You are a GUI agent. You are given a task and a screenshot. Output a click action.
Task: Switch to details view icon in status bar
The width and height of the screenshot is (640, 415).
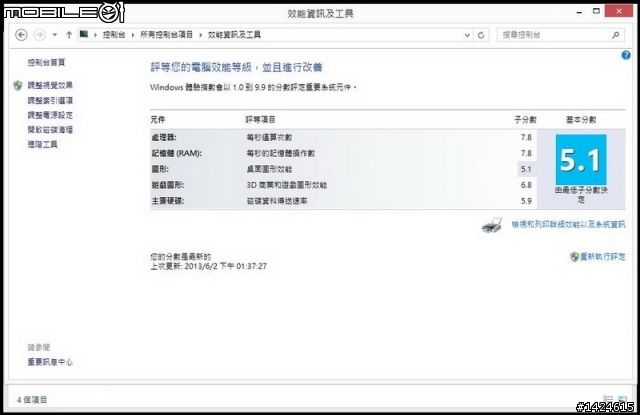[x=608, y=399]
